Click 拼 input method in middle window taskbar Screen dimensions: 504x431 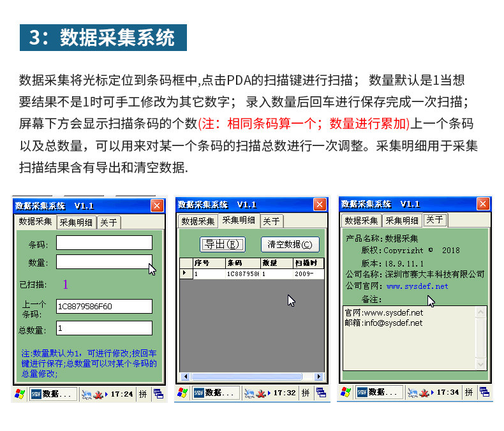[x=306, y=393]
